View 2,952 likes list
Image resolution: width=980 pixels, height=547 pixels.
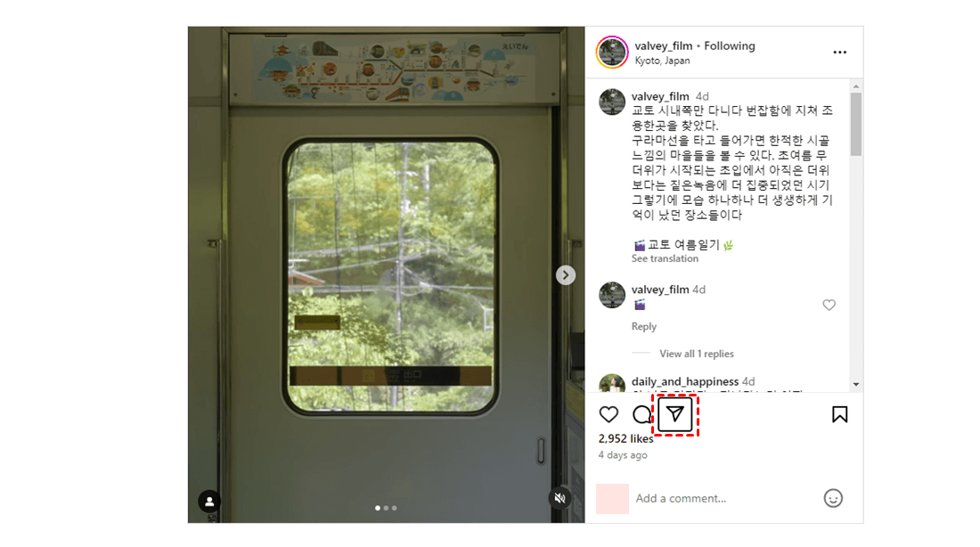point(625,439)
